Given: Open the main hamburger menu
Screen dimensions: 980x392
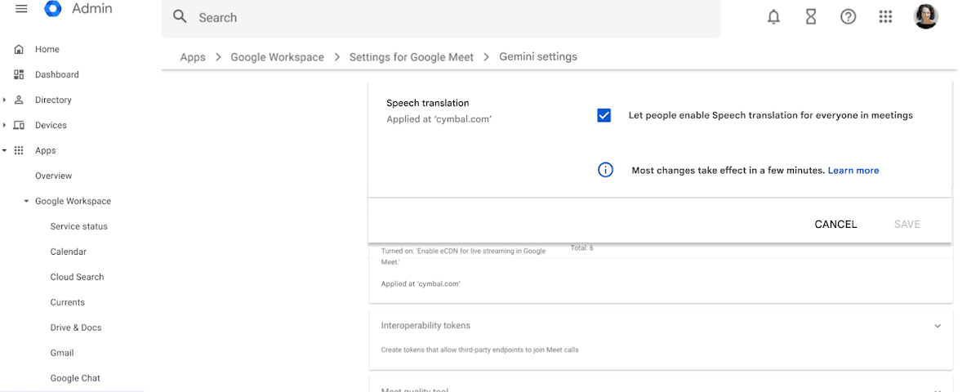Looking at the screenshot, I should (x=21, y=9).
